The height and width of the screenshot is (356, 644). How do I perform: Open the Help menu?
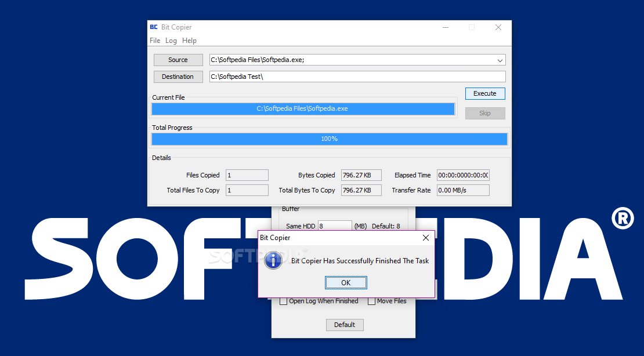coord(189,40)
